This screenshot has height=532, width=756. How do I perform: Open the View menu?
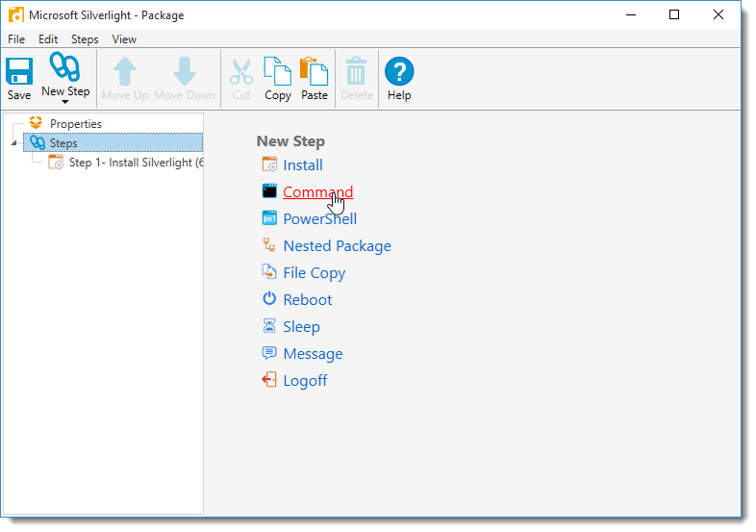click(124, 39)
